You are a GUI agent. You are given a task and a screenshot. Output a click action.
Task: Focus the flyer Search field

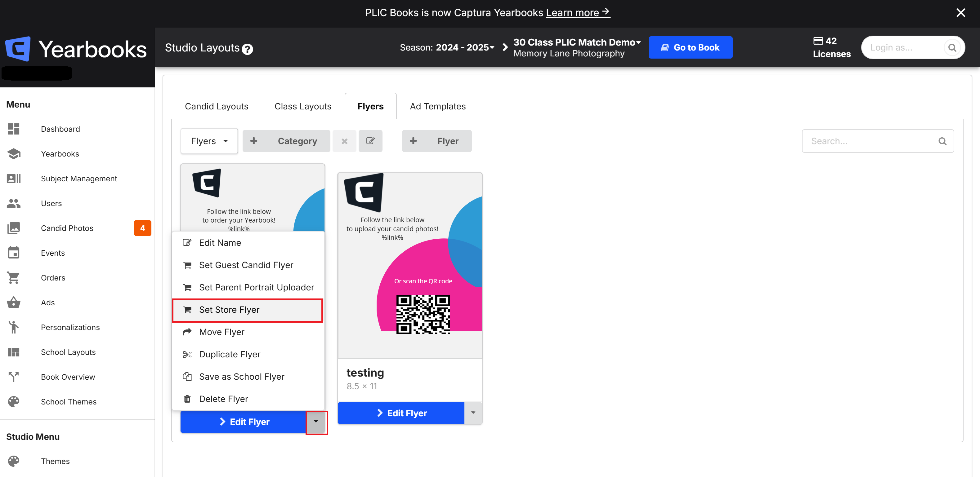[x=877, y=141]
